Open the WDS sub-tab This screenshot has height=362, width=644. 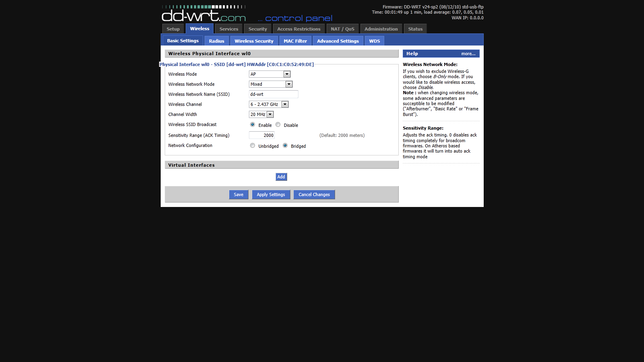[375, 41]
